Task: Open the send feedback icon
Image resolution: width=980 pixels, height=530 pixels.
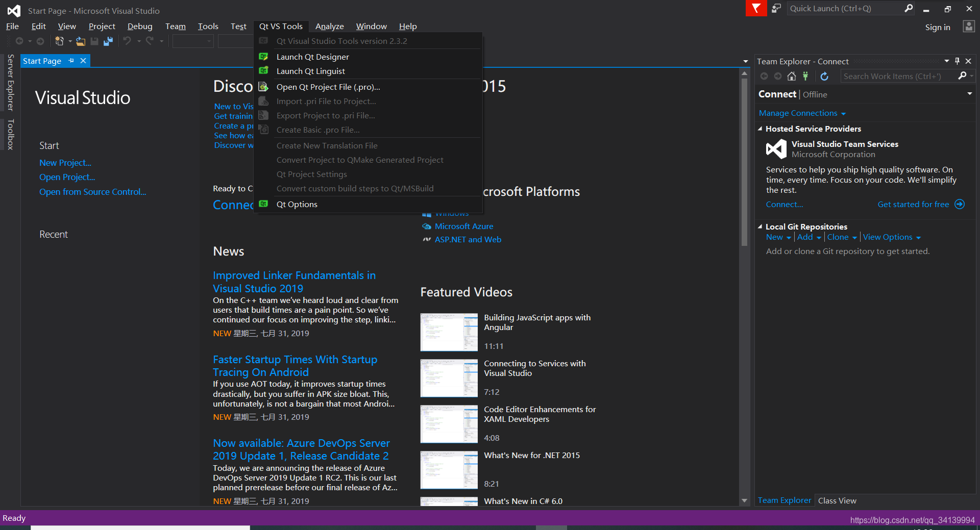Action: point(776,8)
